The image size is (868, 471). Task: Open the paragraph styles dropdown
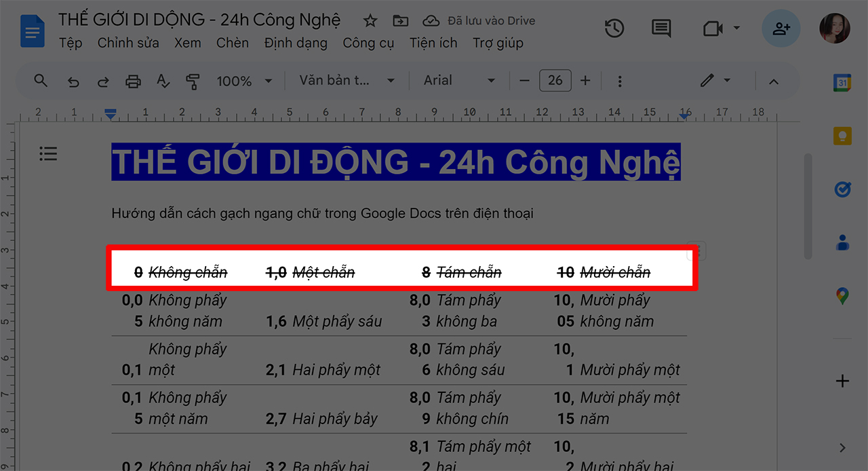[x=347, y=80]
